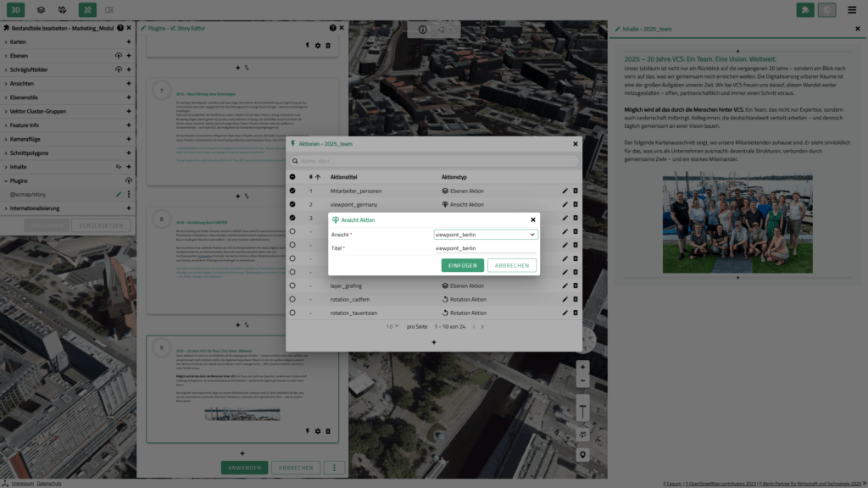
Task: Open help for Bestandteile bearbeiten panel
Action: [120, 28]
